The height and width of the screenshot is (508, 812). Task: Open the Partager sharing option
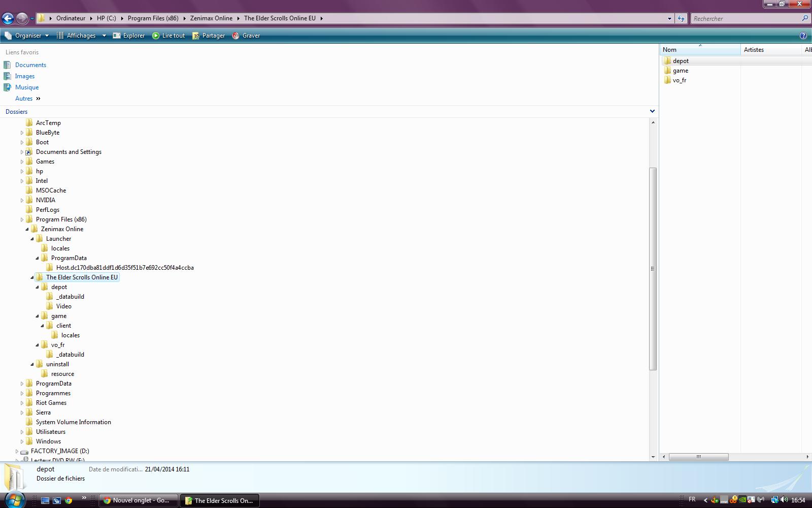pos(209,36)
